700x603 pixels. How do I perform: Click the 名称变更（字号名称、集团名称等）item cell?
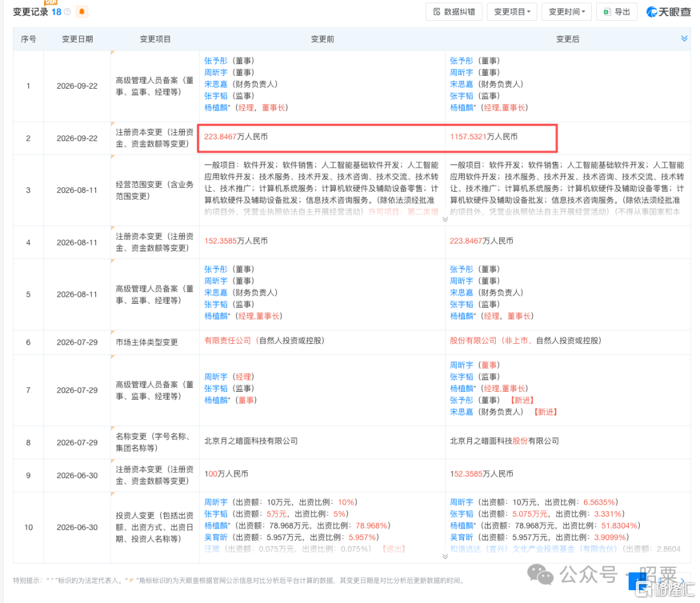(x=154, y=442)
